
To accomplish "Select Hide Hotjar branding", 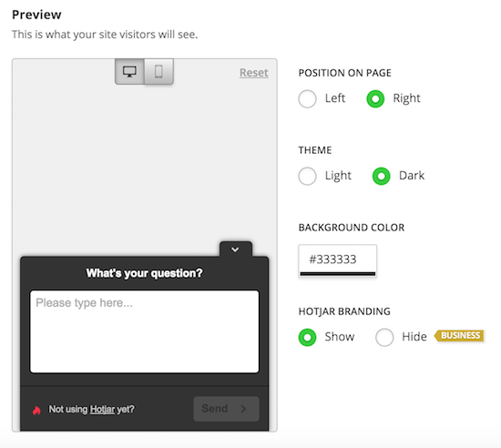I will point(384,337).
